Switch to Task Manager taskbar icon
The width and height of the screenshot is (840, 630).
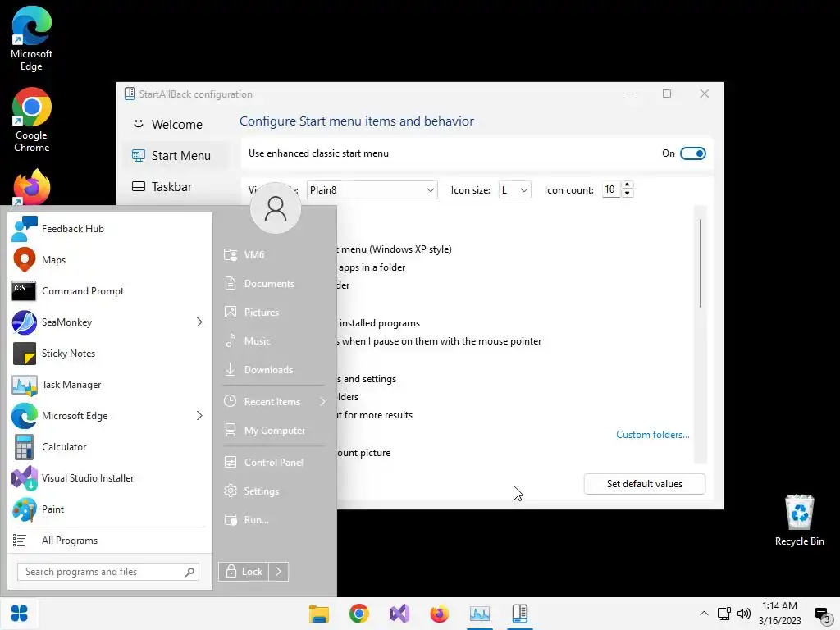[x=479, y=614]
